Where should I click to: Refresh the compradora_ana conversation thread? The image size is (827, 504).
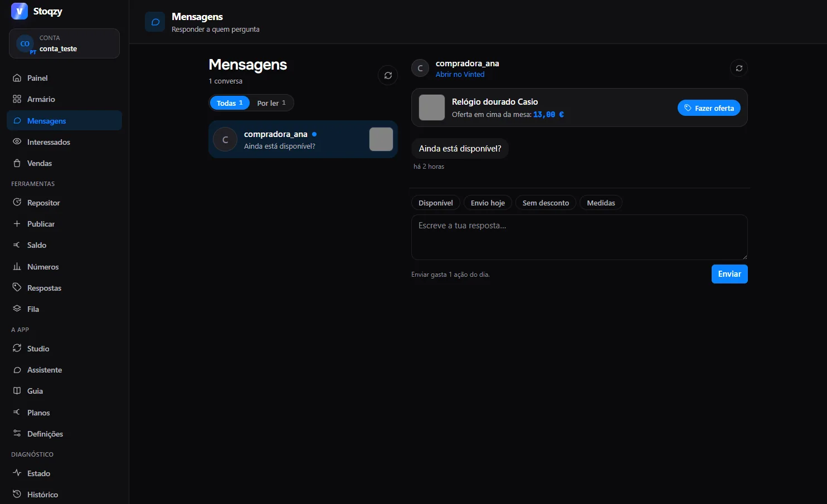739,68
